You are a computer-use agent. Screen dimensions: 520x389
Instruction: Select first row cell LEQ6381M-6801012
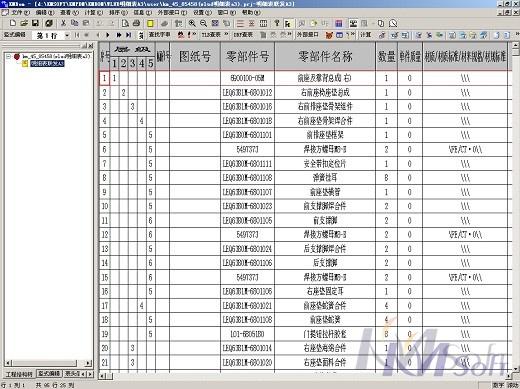click(247, 92)
